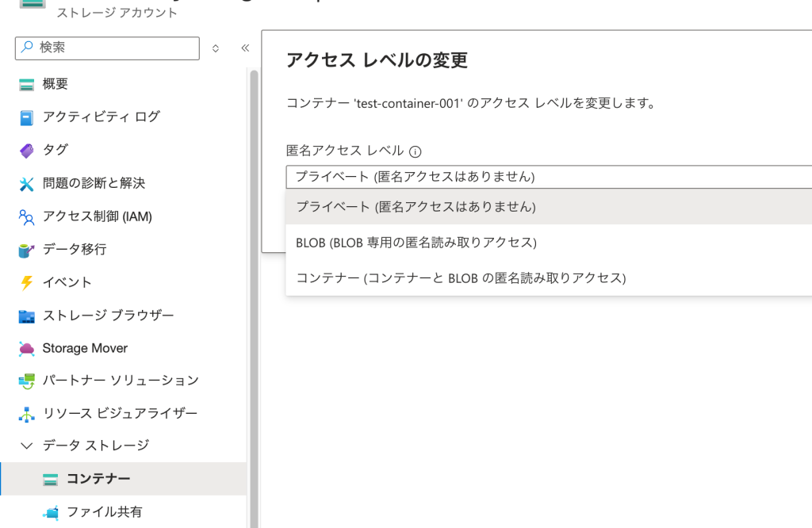Click the アクセス制御 (IAM) people icon
Screen dimensions: 812x528
27,216
